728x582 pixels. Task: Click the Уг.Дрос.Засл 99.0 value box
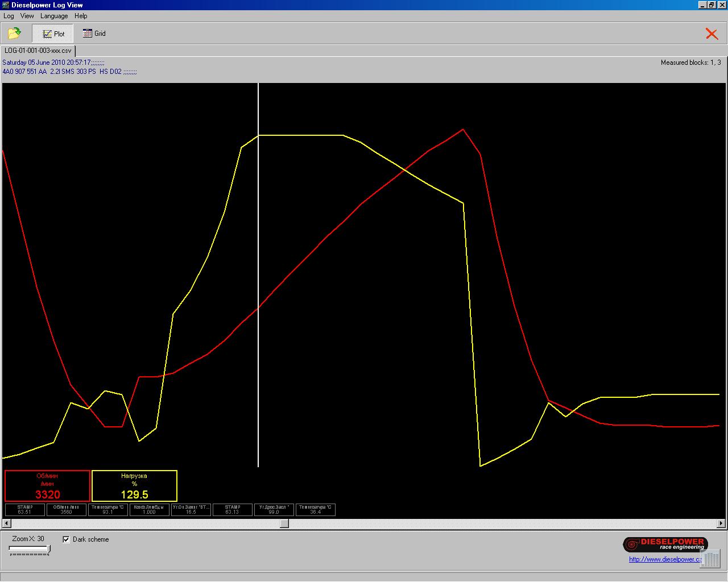[274, 509]
